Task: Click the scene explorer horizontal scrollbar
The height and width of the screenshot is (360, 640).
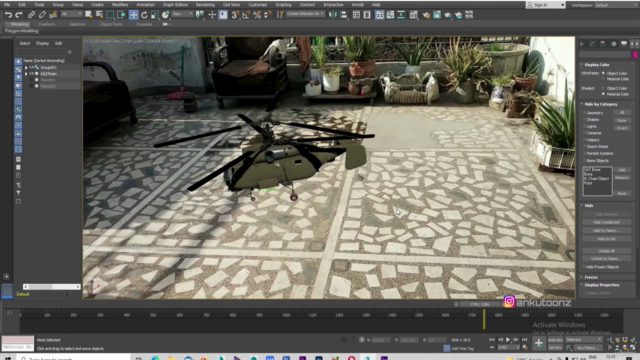Action: [x=51, y=287]
